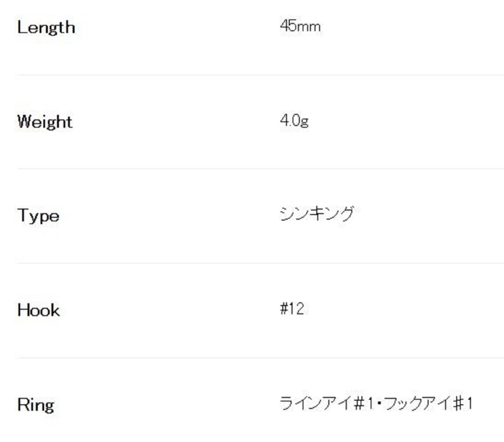This screenshot has width=504, height=442.
Task: Click the "g" unit in the weight value
Action: (x=305, y=122)
